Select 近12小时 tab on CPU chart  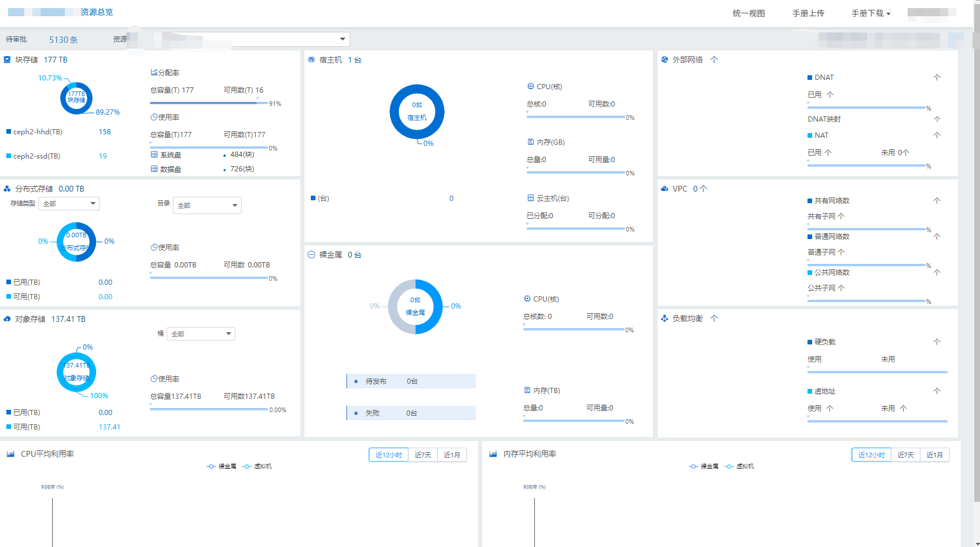pos(388,455)
